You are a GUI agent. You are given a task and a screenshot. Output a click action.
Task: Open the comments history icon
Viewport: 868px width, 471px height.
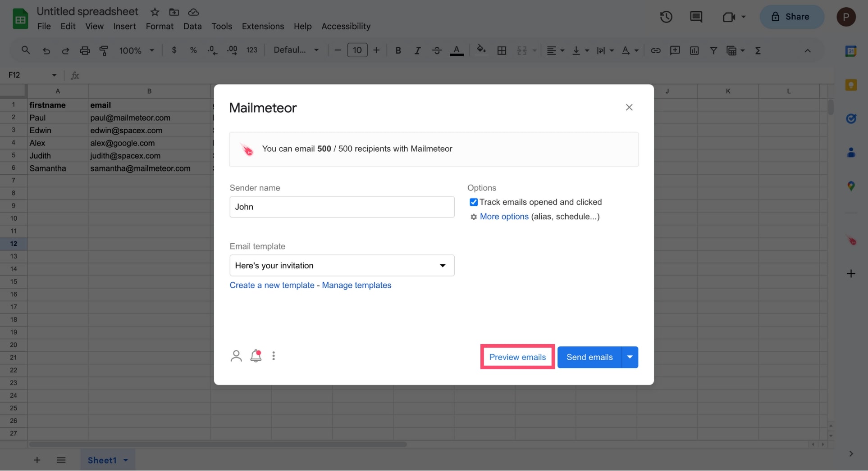tap(696, 17)
